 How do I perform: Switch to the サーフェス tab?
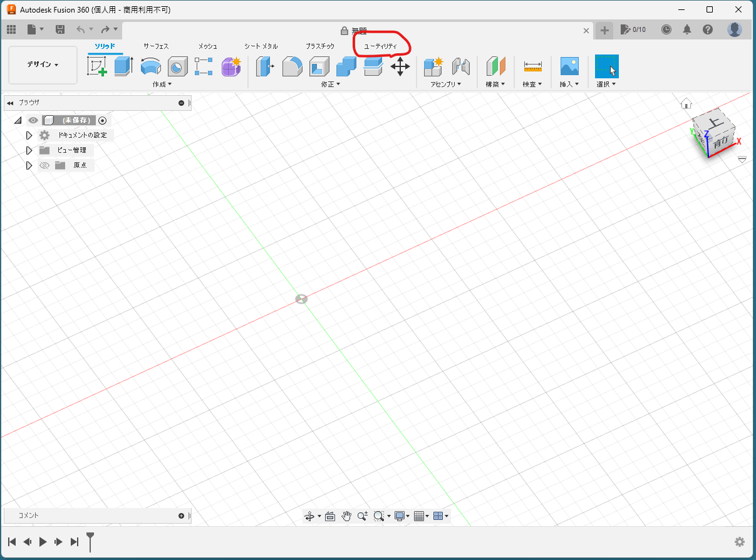point(156,46)
